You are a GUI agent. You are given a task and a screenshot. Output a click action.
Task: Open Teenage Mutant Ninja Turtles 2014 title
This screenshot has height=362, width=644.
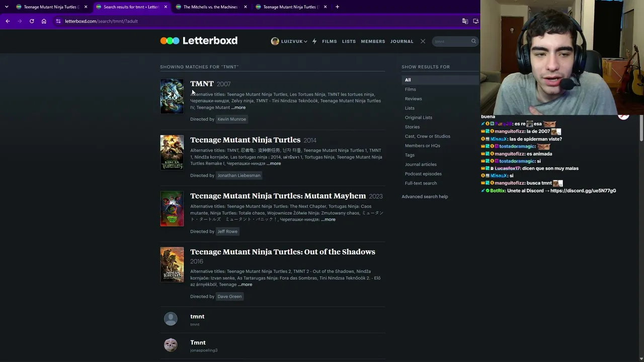pos(245,140)
